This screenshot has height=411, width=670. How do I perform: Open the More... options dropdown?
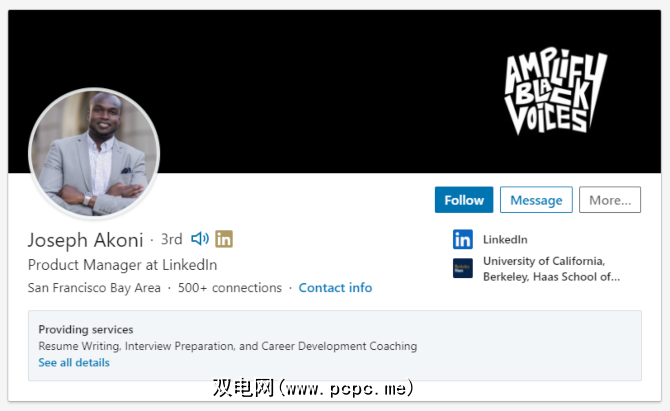(x=610, y=200)
